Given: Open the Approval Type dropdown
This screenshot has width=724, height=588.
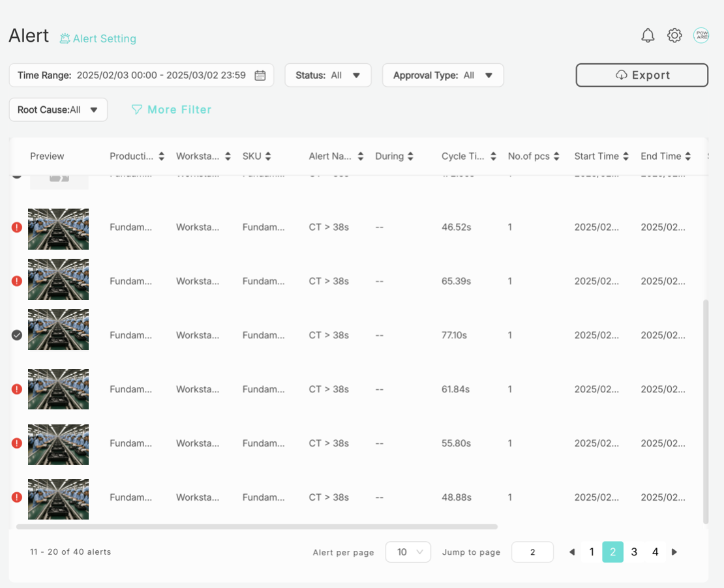Looking at the screenshot, I should [443, 75].
